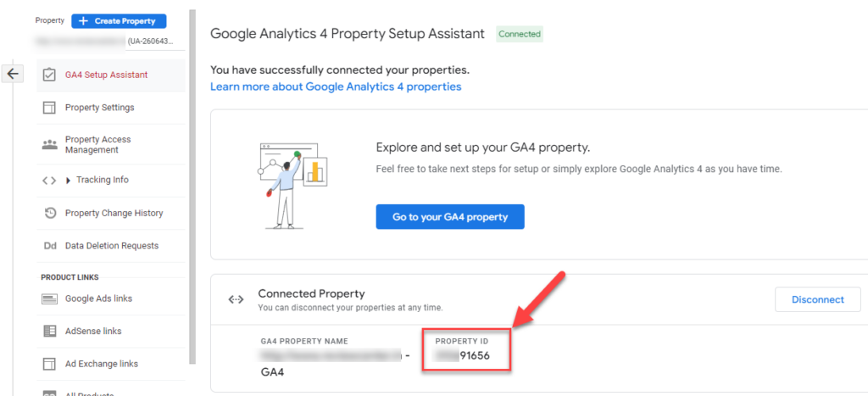Disconnect the connected GA4 property

click(817, 299)
